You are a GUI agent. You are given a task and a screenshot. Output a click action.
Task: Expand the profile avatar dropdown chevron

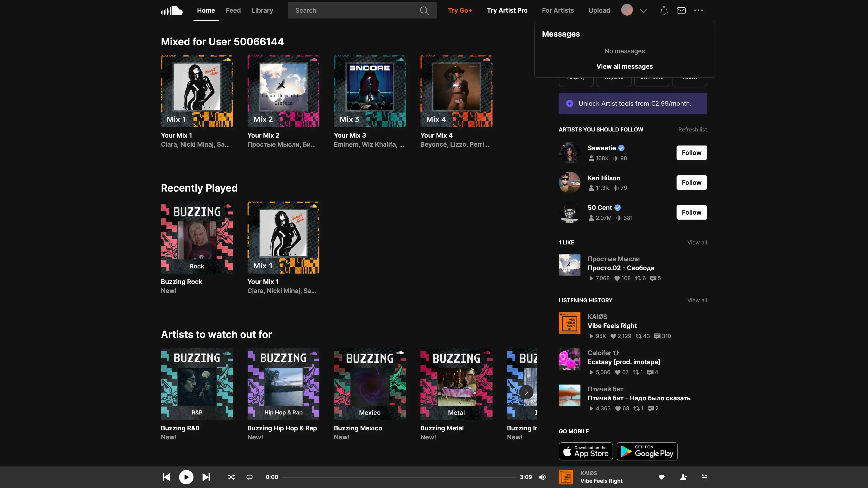pyautogui.click(x=643, y=10)
